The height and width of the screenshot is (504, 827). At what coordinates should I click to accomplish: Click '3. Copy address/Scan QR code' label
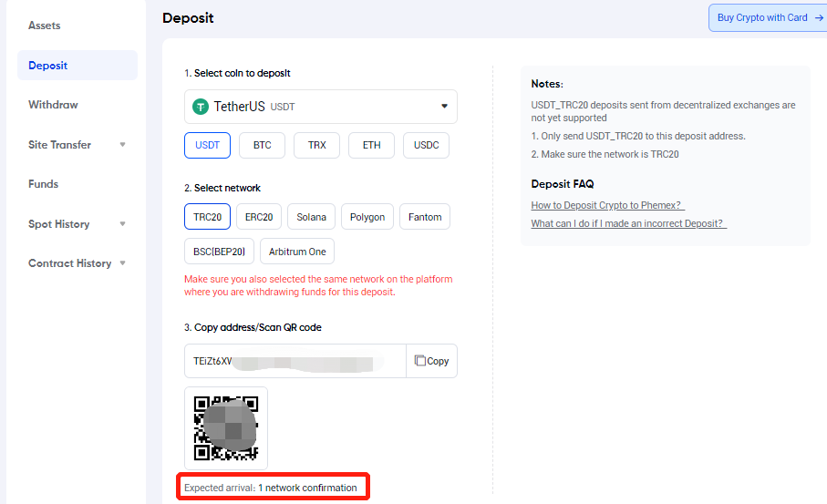coord(253,327)
